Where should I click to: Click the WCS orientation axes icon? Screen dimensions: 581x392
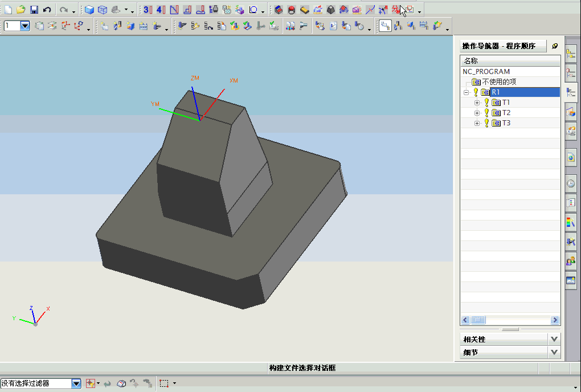[66, 26]
